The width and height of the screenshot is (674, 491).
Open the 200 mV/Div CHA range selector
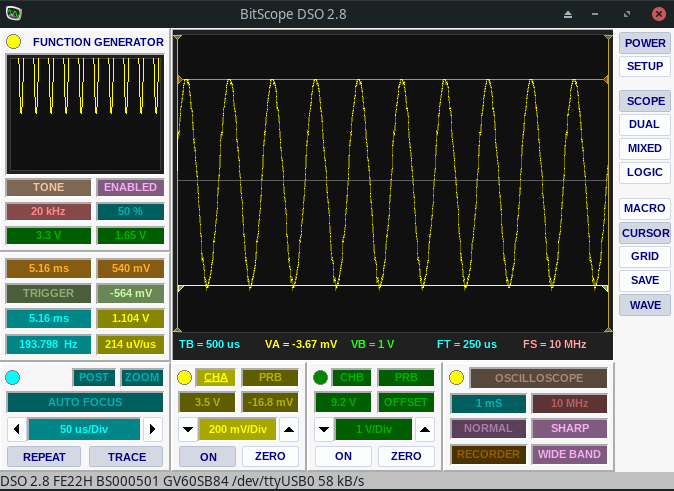(238, 429)
